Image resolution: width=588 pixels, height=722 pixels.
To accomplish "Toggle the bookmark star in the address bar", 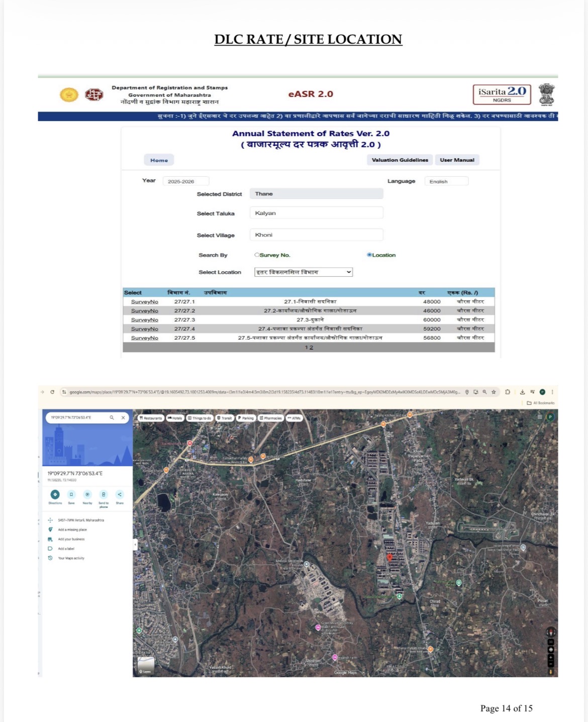I will [x=494, y=391].
